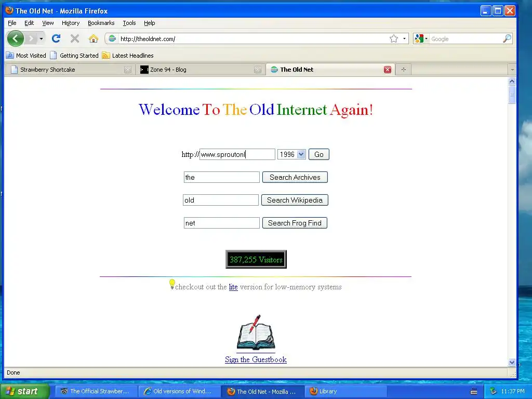This screenshot has height=399, width=532.
Task: Click the Done status bar text
Action: pyautogui.click(x=13, y=373)
